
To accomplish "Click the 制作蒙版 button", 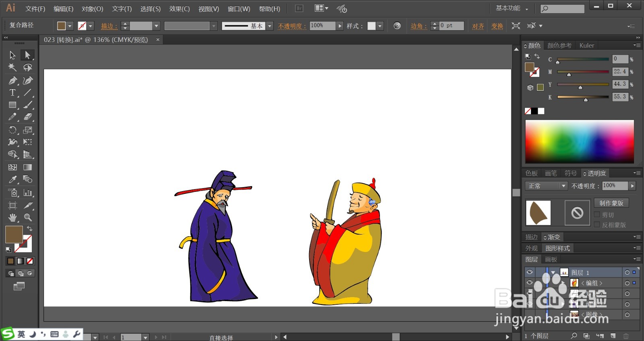I will 611,203.
